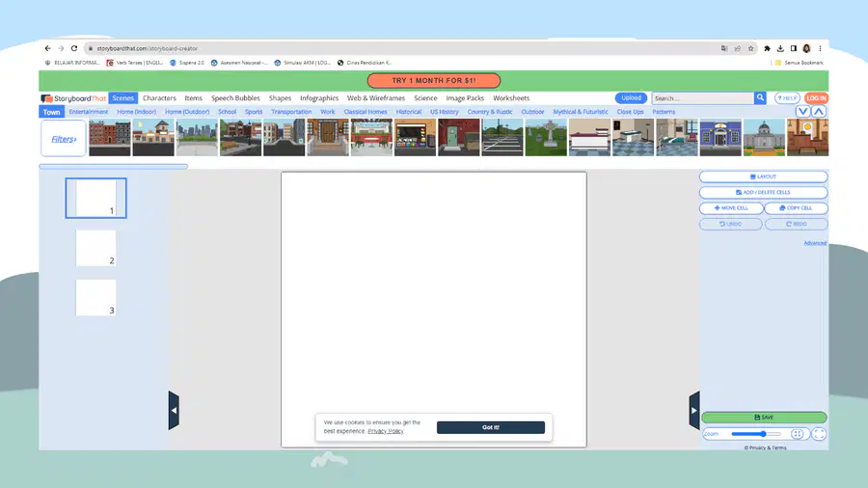Open browser downloads icon
Image resolution: width=868 pixels, height=488 pixels.
coord(780,48)
